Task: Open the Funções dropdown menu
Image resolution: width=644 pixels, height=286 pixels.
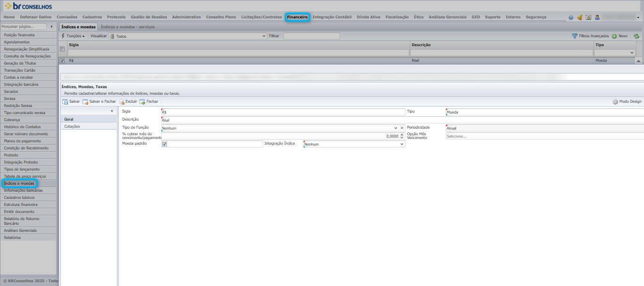Action: click(x=73, y=36)
